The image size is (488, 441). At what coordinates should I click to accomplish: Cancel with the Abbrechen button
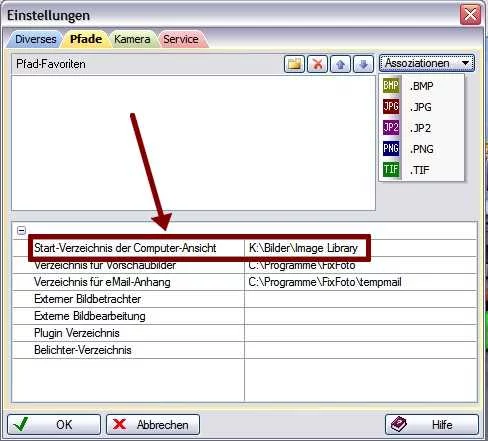pyautogui.click(x=153, y=424)
